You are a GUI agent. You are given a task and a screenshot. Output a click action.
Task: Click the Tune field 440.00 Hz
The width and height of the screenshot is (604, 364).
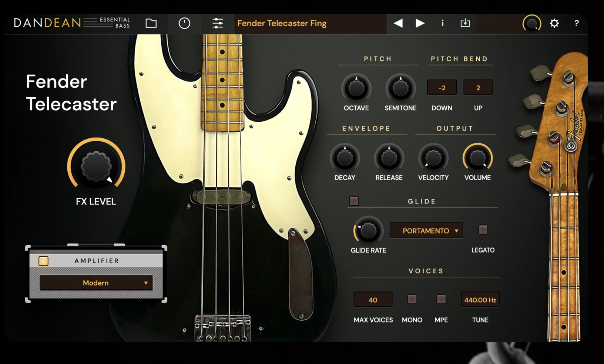coord(480,300)
